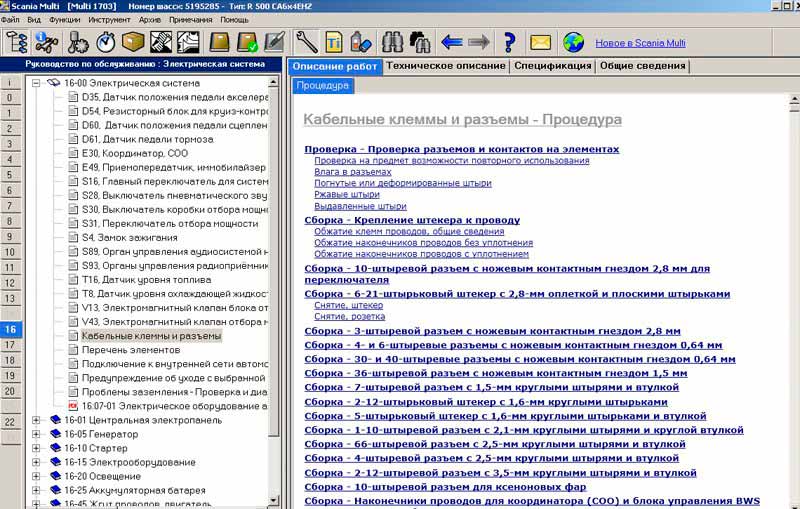800x509 pixels.
Task: Click the oil bottle fluids icon
Action: tap(361, 42)
